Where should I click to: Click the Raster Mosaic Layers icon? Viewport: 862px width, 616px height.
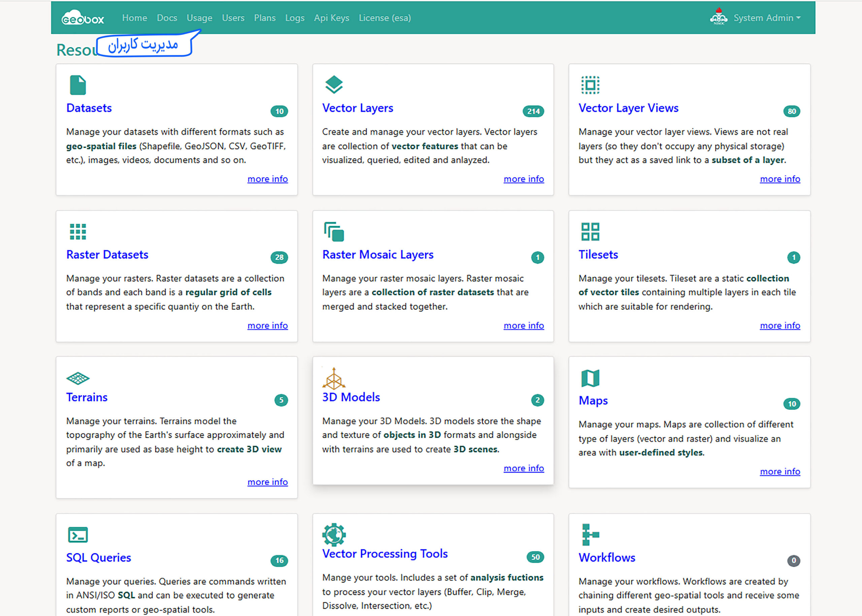334,231
